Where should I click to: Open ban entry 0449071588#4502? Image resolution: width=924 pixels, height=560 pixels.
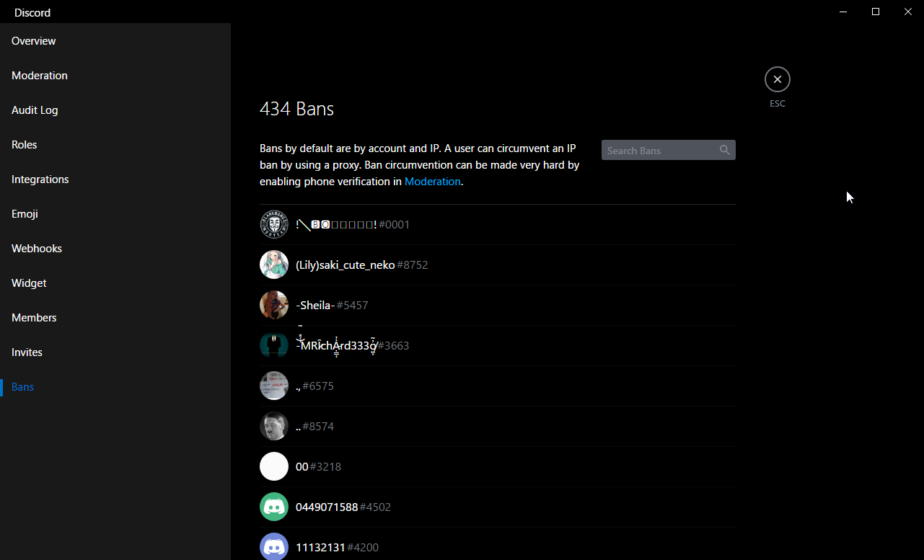[498, 507]
